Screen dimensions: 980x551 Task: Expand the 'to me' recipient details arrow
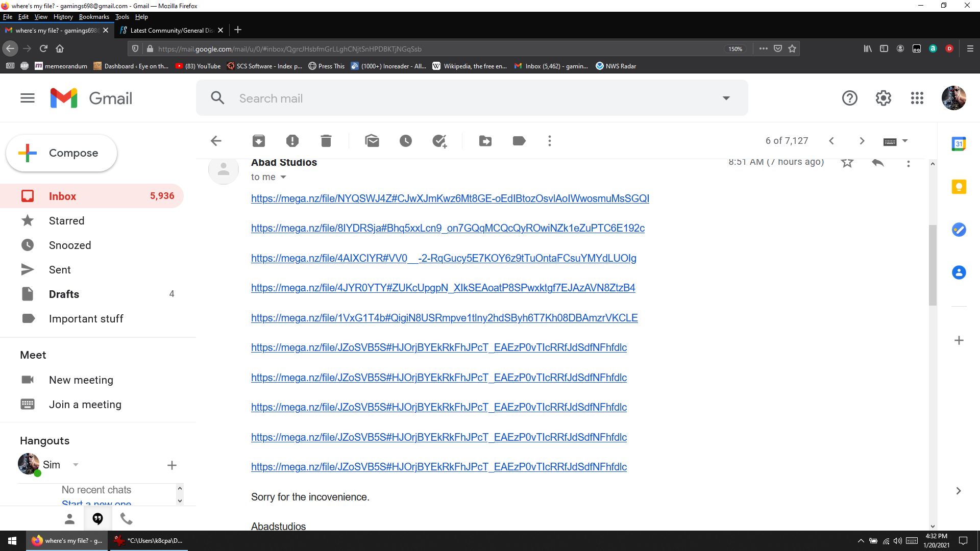[283, 177]
